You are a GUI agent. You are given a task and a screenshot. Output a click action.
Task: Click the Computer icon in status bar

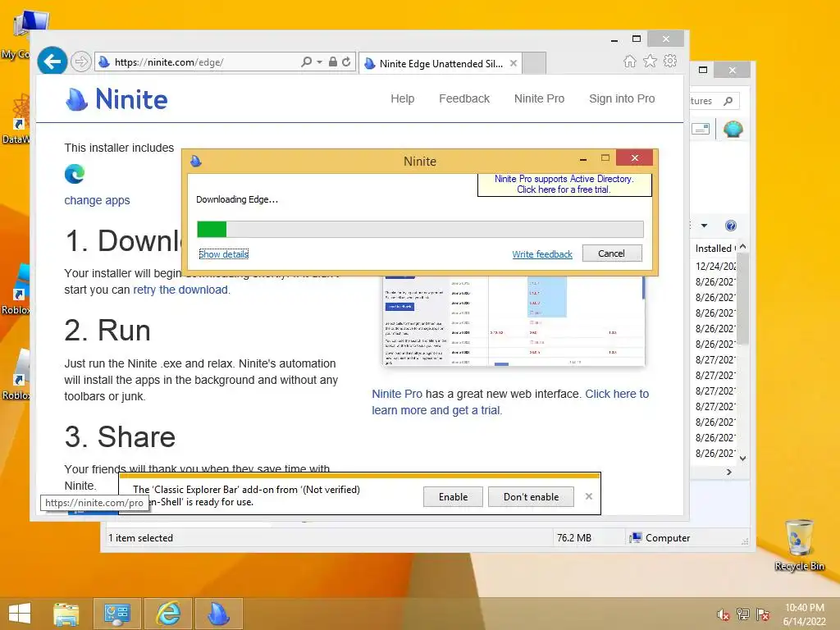click(636, 537)
